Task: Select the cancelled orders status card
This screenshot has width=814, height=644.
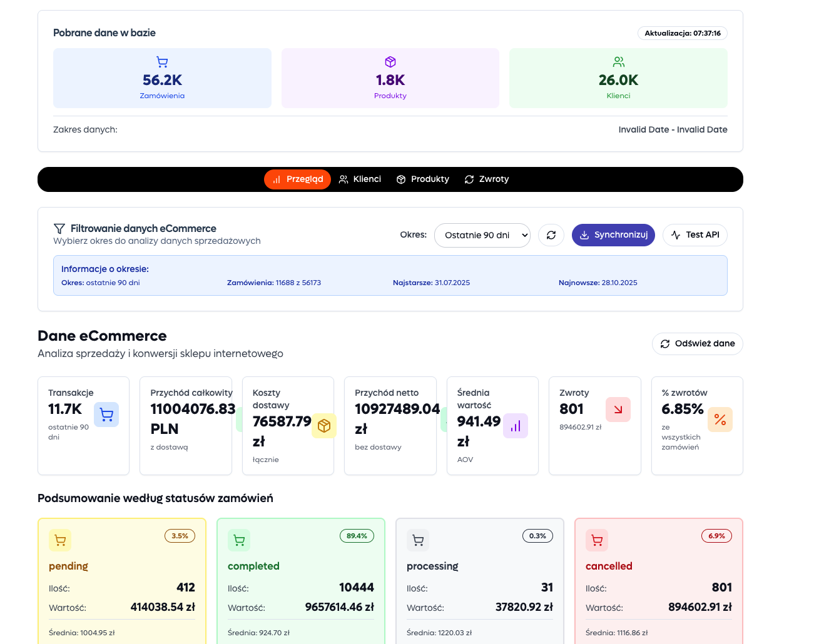Action: 658,580
